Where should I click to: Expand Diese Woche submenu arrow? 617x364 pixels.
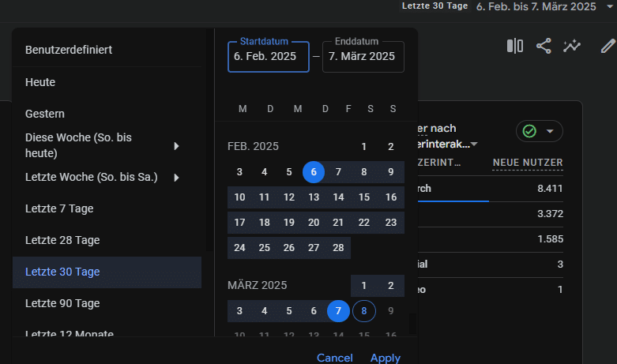pyautogui.click(x=176, y=146)
